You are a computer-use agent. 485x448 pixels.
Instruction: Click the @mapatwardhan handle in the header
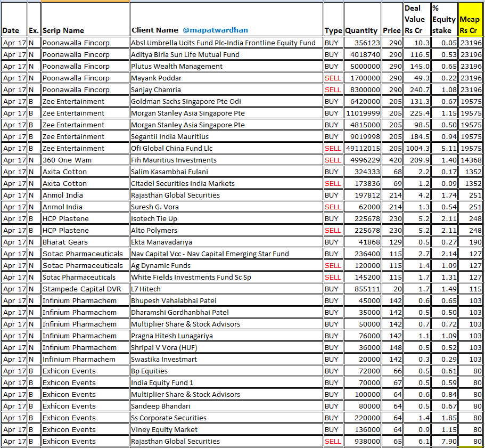point(215,30)
